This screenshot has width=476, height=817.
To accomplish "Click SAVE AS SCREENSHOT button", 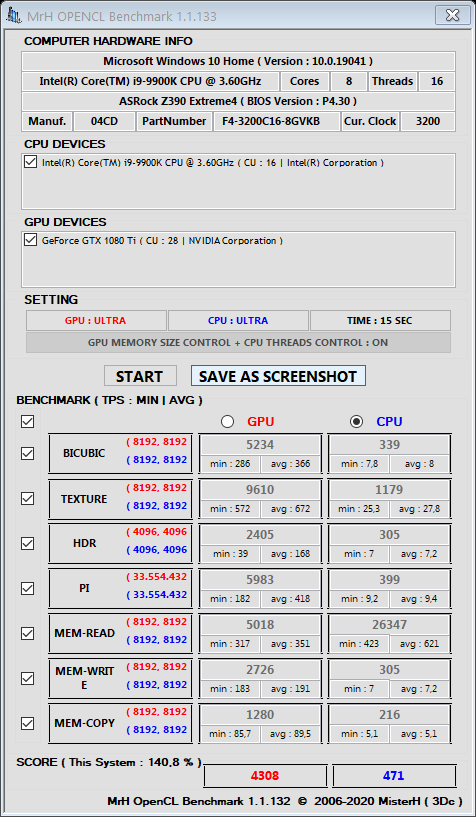I will [x=278, y=376].
